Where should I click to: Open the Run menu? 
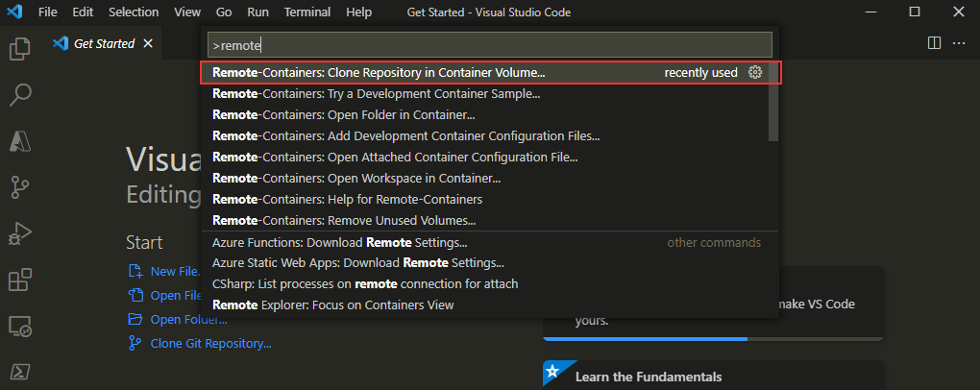[257, 12]
